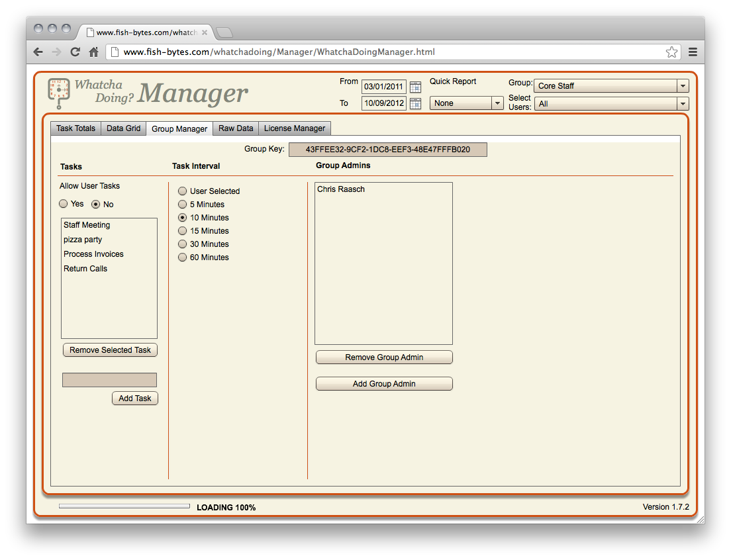Open the To date calendar picker
Image resolution: width=731 pixels, height=560 pixels.
point(415,103)
